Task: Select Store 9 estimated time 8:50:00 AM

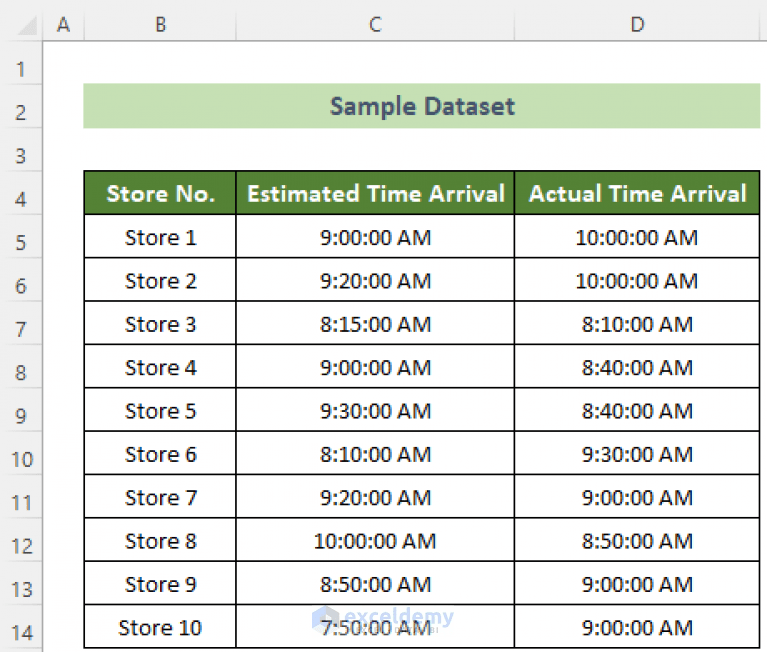Action: (375, 584)
